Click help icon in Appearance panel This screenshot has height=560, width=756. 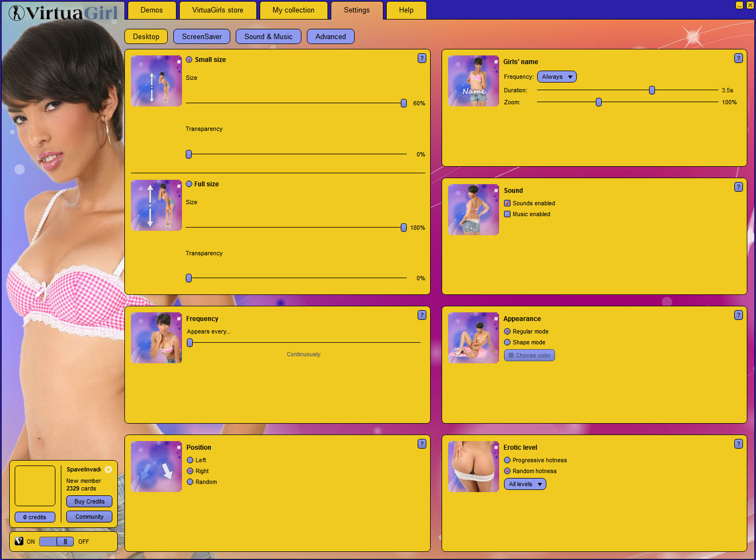click(x=738, y=315)
